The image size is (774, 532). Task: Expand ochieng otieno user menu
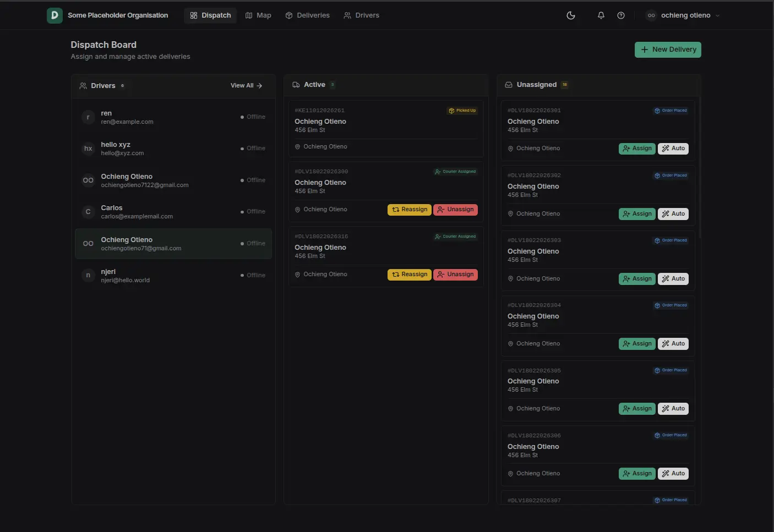(683, 15)
